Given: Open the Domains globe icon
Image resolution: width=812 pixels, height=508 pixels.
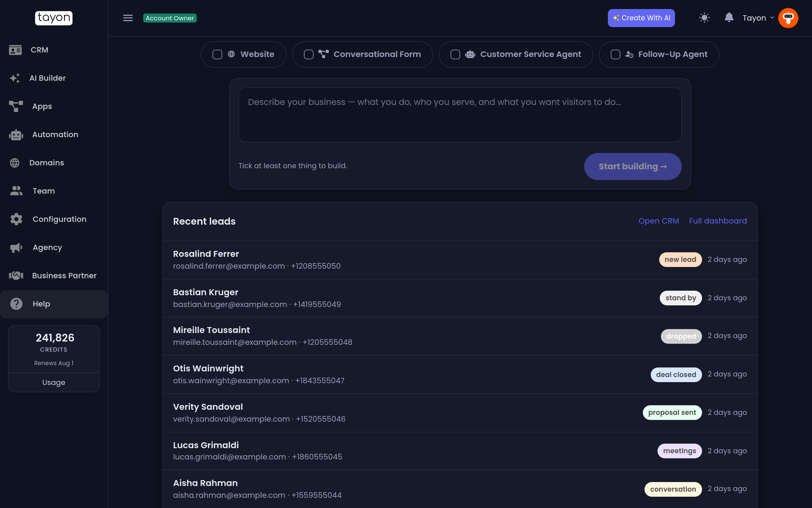Looking at the screenshot, I should click(15, 163).
